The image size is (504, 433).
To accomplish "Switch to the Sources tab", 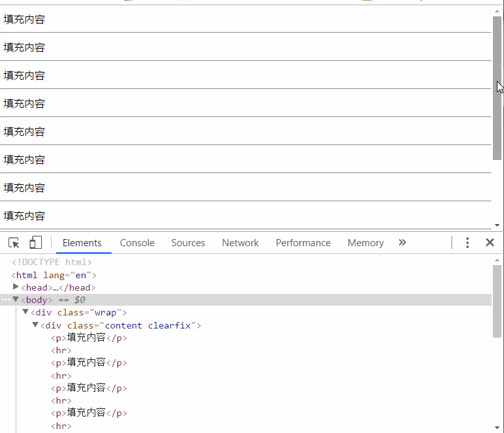I will (188, 243).
